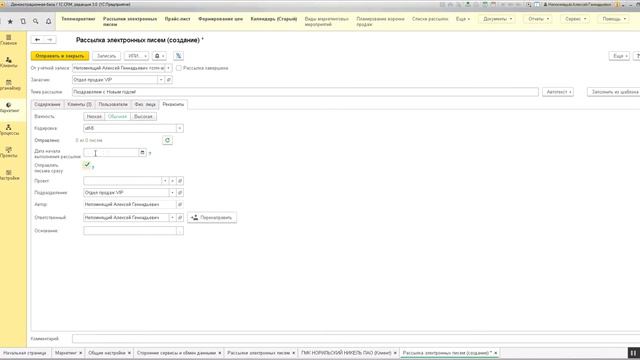Switch to the Клиенты tab
Image resolution: width=640 pixels, height=360 pixels.
[80, 104]
